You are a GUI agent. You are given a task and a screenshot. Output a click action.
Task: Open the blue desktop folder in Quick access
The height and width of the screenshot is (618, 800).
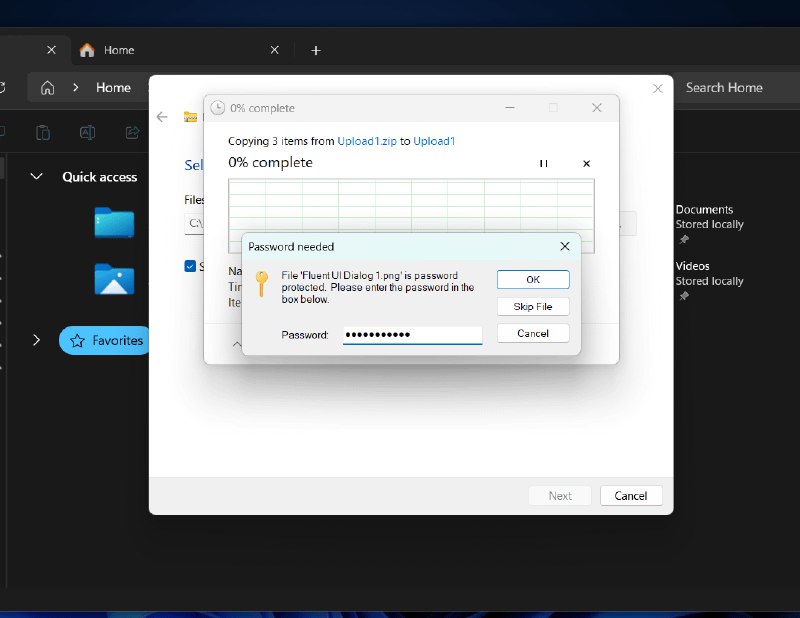pos(114,223)
